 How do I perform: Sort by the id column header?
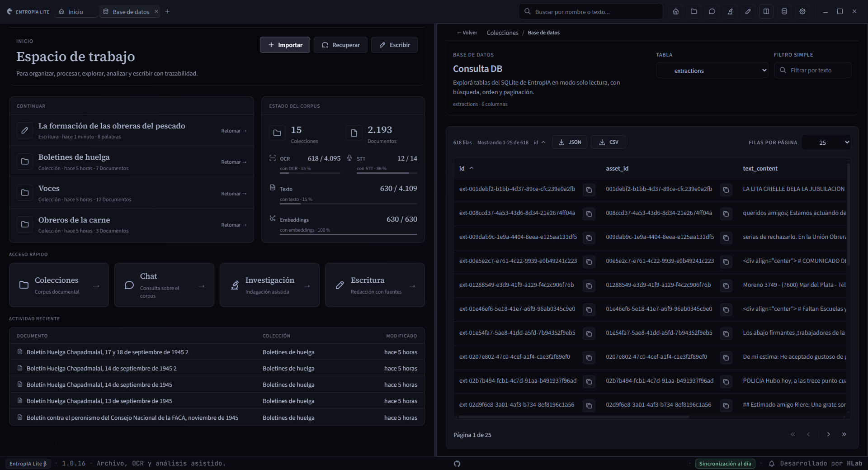click(x=466, y=168)
